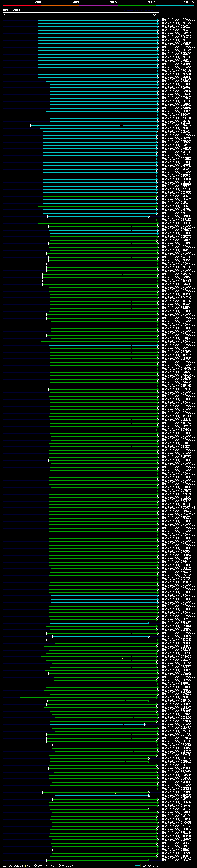Click the orange ~40% identity legend segment
The height and width of the screenshot is (868, 197).
coord(61,6)
